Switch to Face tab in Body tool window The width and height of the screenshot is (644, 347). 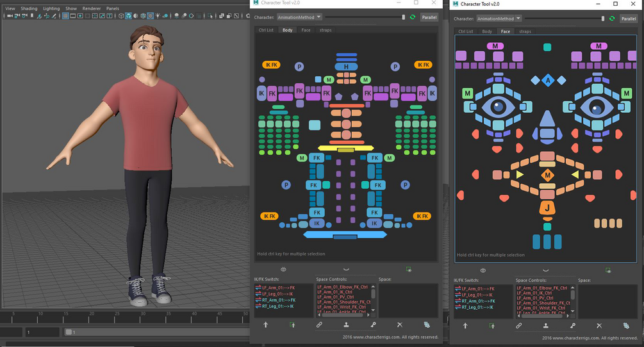306,30
